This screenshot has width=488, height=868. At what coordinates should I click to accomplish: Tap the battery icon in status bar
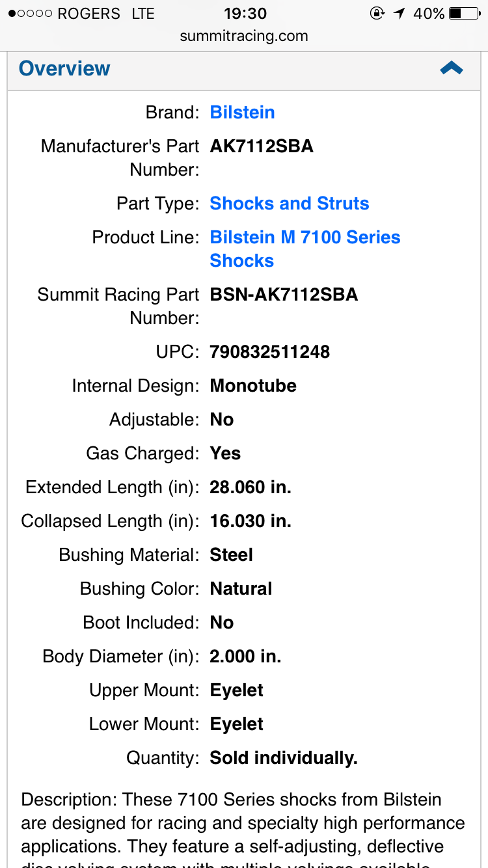click(464, 14)
